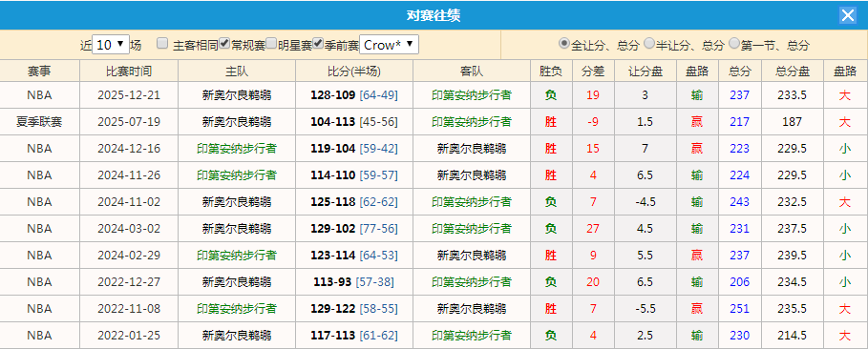868x349 pixels.
Task: Toggle the 主客相同 checkbox
Action: (x=162, y=43)
